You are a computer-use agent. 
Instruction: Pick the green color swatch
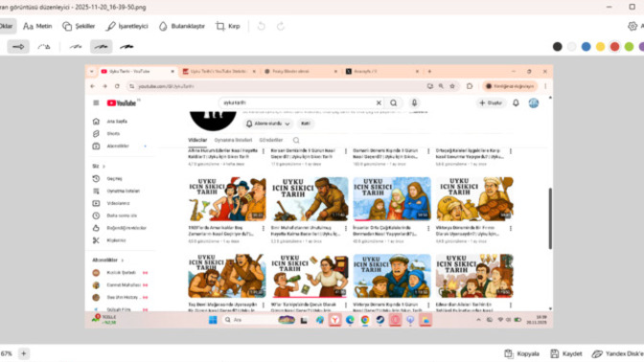tap(630, 47)
